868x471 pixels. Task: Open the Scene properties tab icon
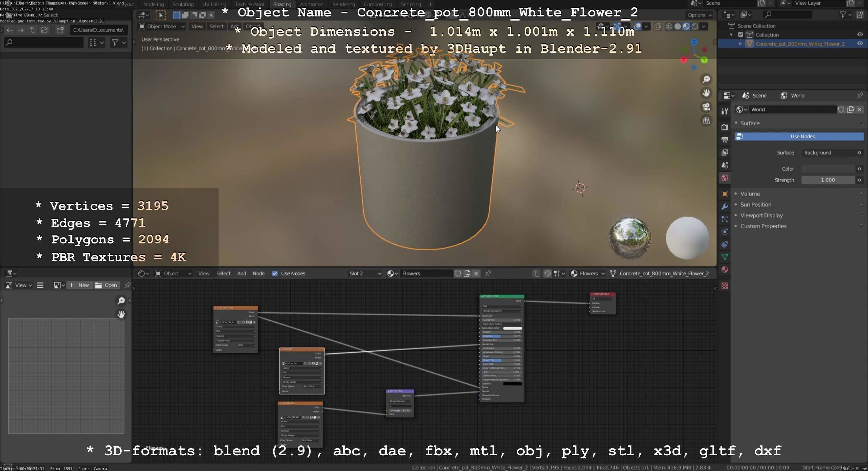point(725,165)
